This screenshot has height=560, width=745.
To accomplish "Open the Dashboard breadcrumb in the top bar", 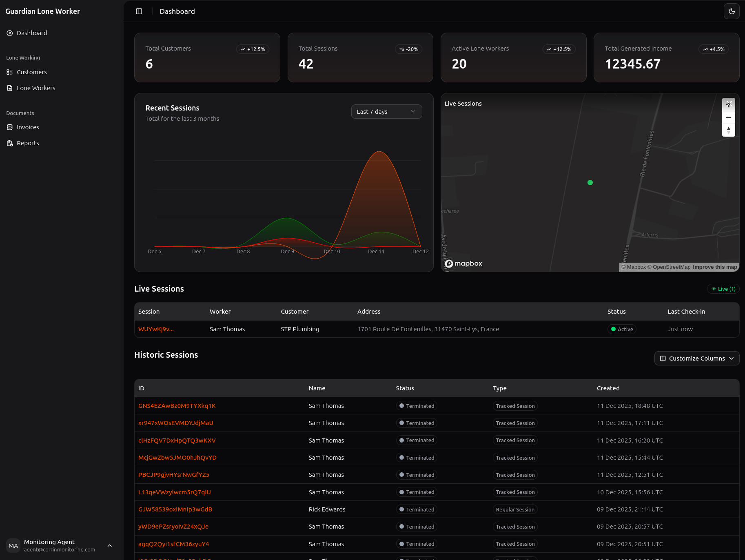I will pos(177,11).
